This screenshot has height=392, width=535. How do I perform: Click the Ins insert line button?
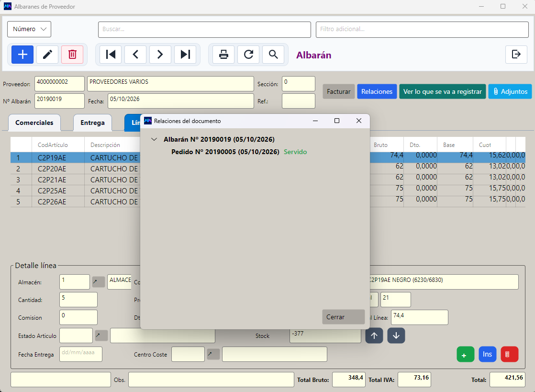[487, 355]
